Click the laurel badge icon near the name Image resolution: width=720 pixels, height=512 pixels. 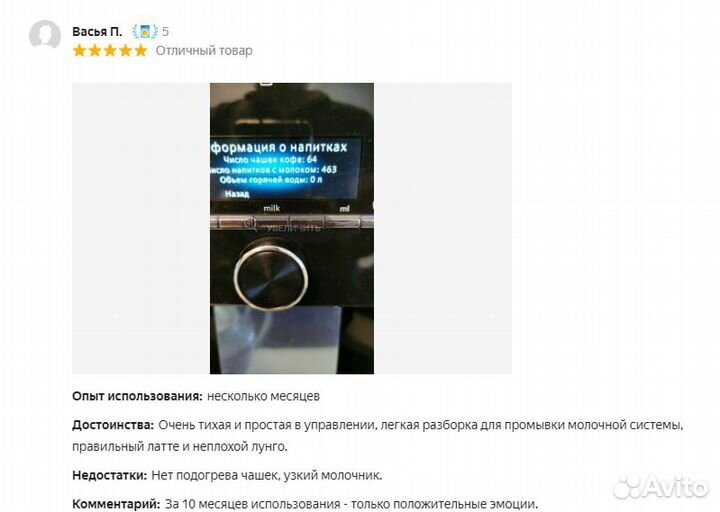point(145,32)
